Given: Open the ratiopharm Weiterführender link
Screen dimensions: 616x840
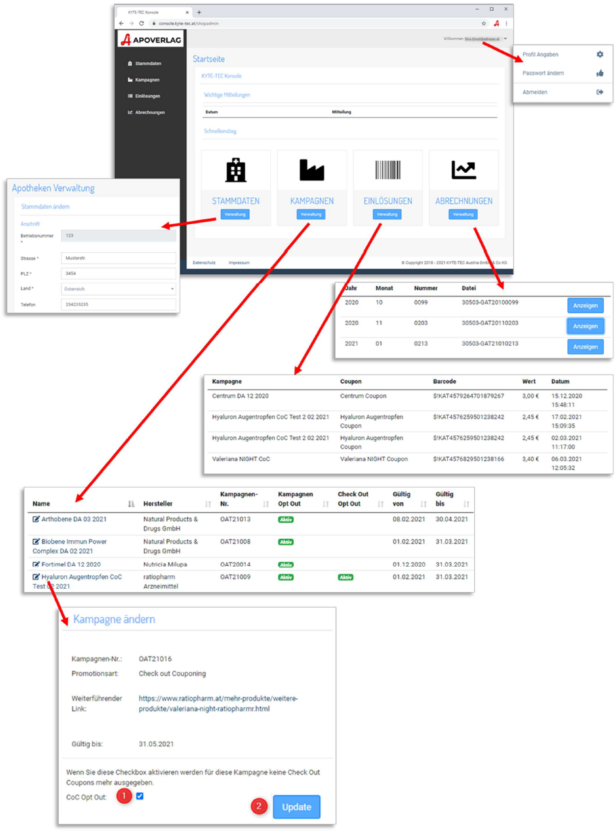Looking at the screenshot, I should pos(218,704).
